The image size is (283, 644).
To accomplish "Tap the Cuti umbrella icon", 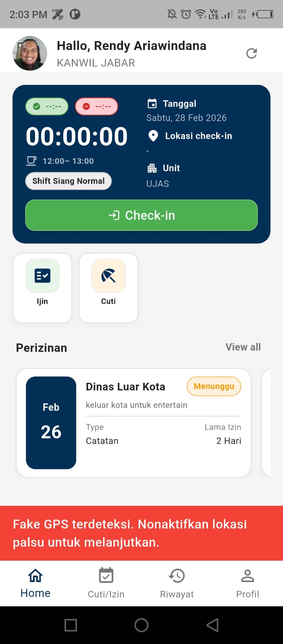I will point(108,276).
